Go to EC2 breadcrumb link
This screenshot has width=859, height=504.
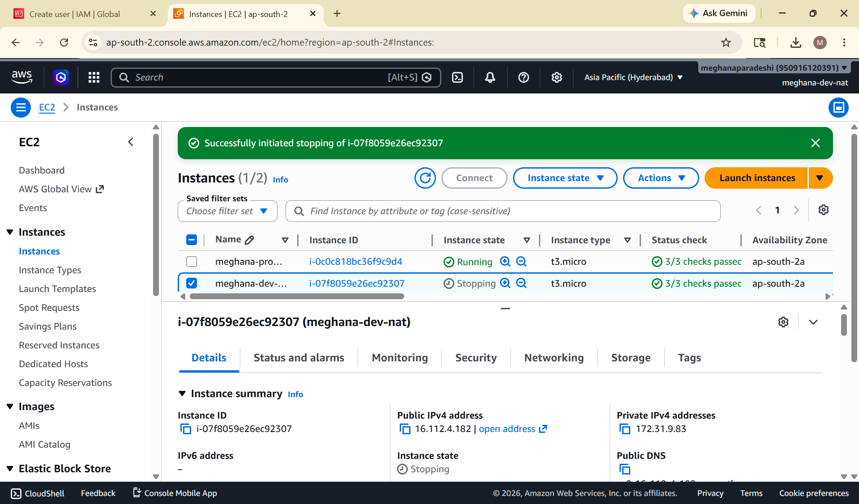pos(47,107)
